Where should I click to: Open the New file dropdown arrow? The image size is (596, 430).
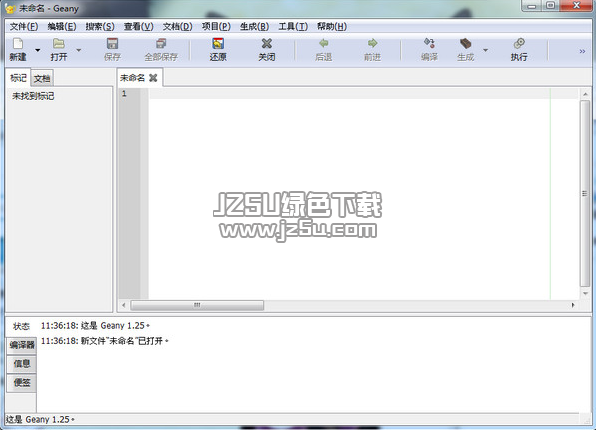[x=37, y=50]
